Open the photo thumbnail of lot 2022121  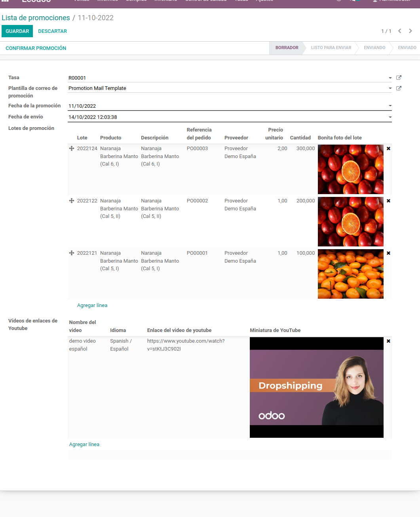(x=351, y=274)
